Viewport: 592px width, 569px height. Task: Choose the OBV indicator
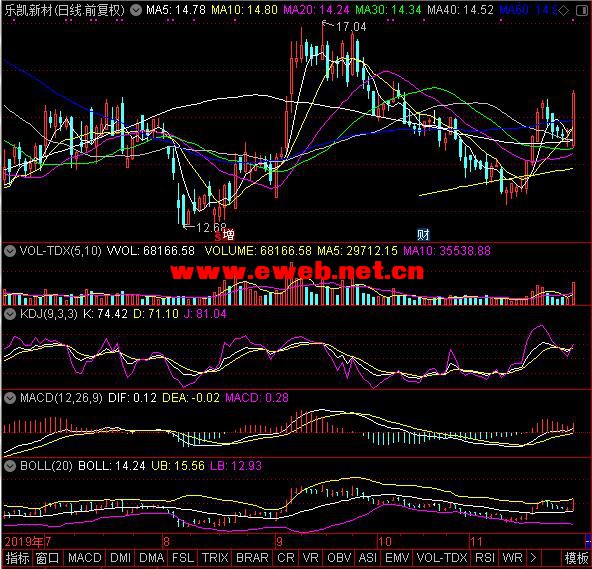point(339,558)
